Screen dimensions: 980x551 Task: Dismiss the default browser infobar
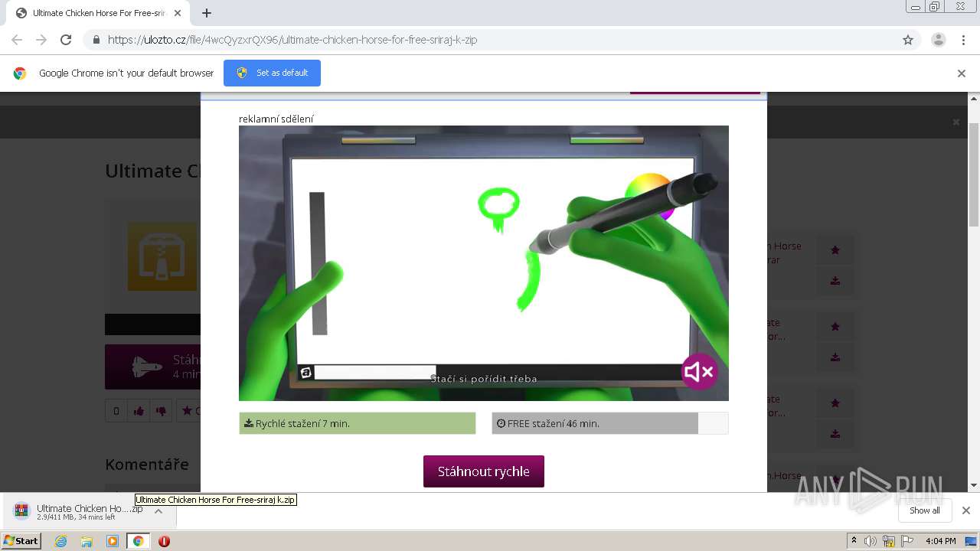[x=962, y=73]
